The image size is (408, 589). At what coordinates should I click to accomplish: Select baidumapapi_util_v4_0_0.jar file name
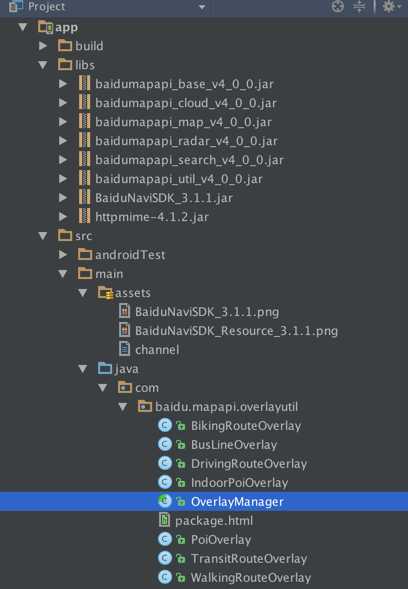point(179,179)
